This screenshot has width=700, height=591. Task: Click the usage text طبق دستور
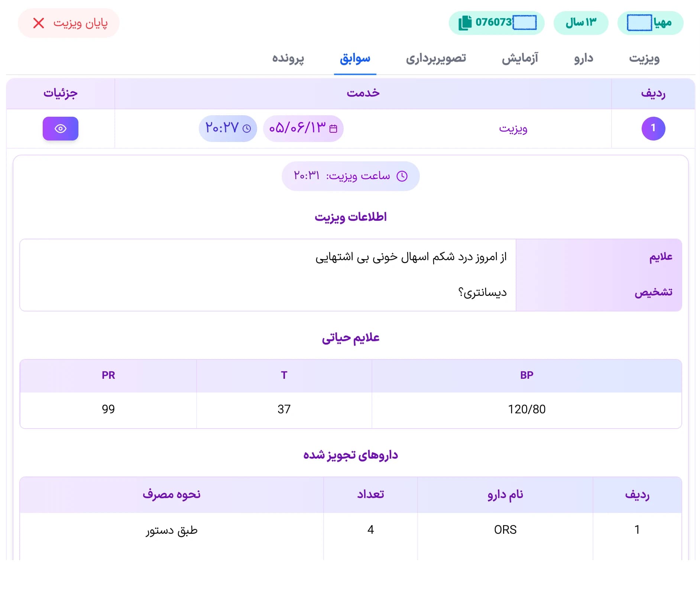(171, 530)
